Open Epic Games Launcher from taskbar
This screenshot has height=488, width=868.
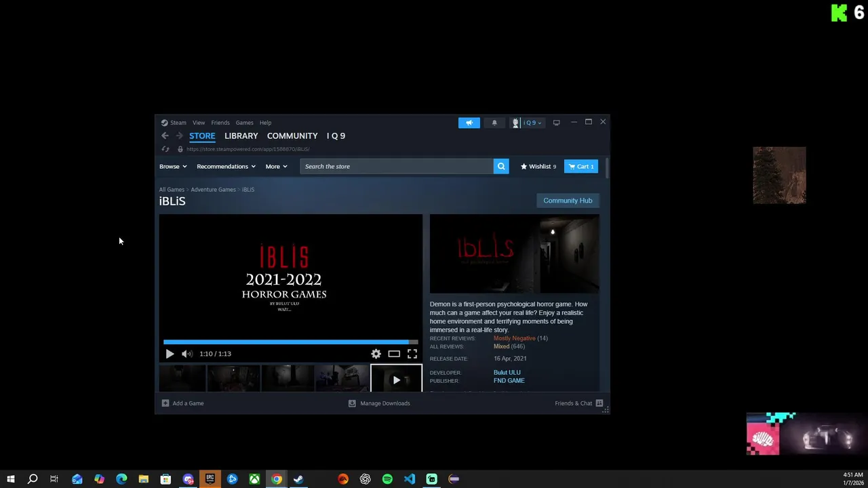pyautogui.click(x=210, y=479)
